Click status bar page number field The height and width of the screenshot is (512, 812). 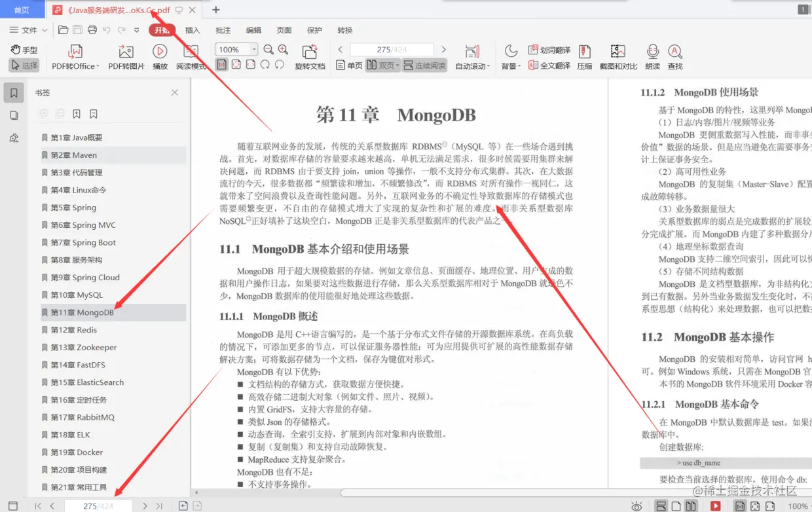[98, 506]
